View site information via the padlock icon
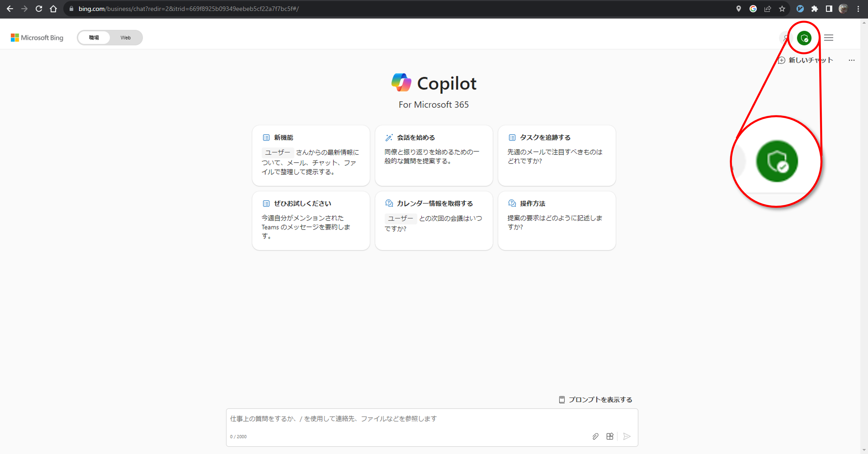This screenshot has width=868, height=454. click(x=71, y=9)
